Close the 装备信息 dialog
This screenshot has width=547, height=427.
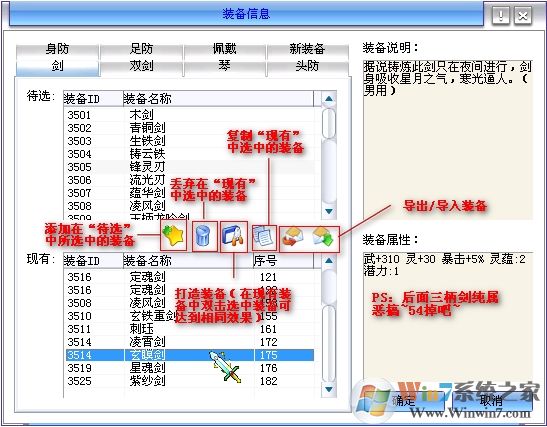tap(523, 16)
